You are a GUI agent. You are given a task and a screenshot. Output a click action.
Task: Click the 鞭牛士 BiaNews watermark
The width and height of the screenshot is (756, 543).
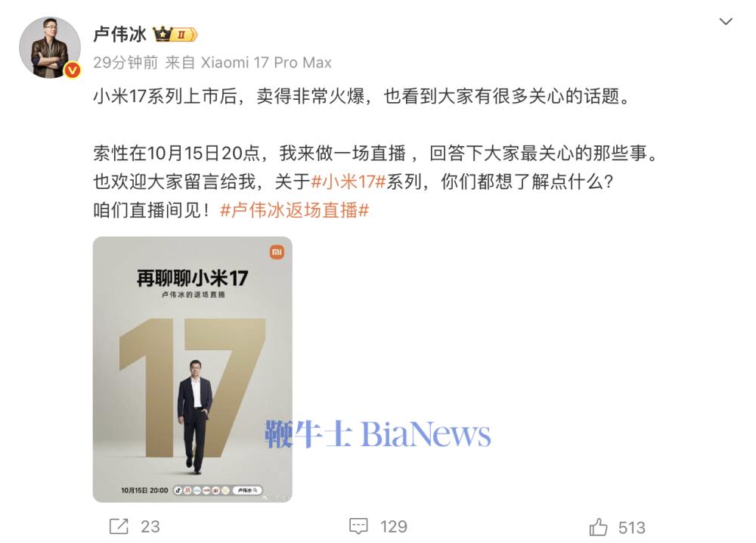pos(378,434)
